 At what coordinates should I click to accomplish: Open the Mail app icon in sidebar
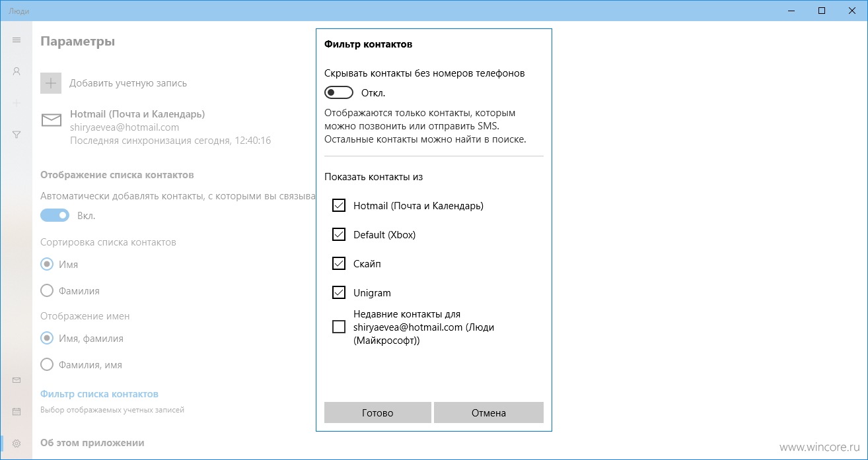pos(17,380)
